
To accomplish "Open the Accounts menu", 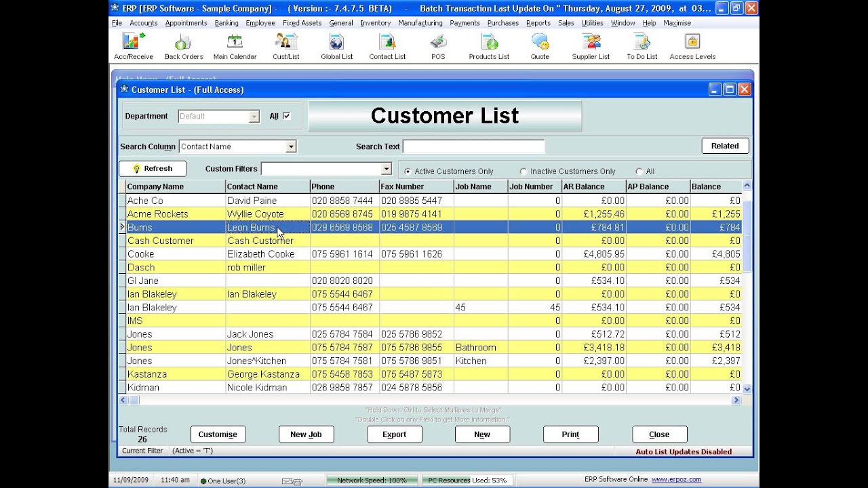I will pyautogui.click(x=144, y=23).
